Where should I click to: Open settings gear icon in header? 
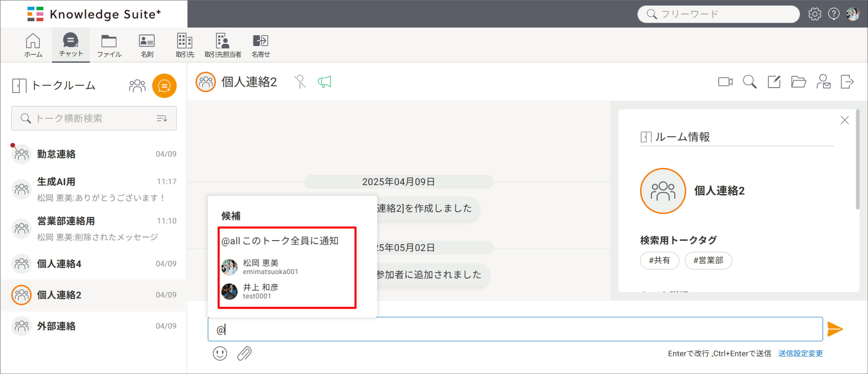coord(814,14)
